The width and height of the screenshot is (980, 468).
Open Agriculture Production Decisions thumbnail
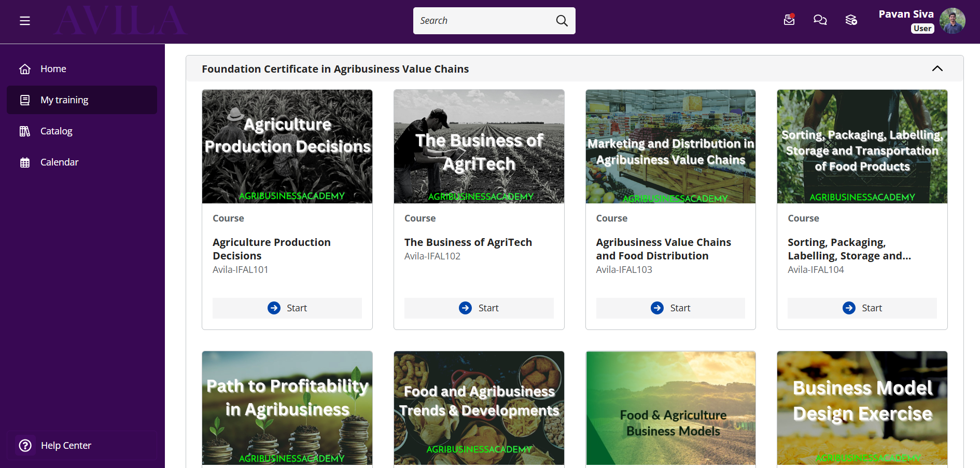click(x=287, y=146)
